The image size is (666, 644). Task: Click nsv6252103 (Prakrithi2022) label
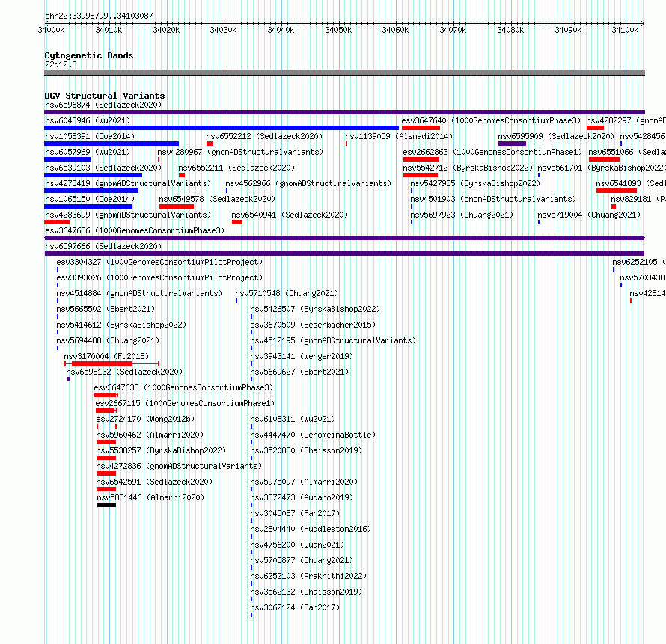point(308,576)
